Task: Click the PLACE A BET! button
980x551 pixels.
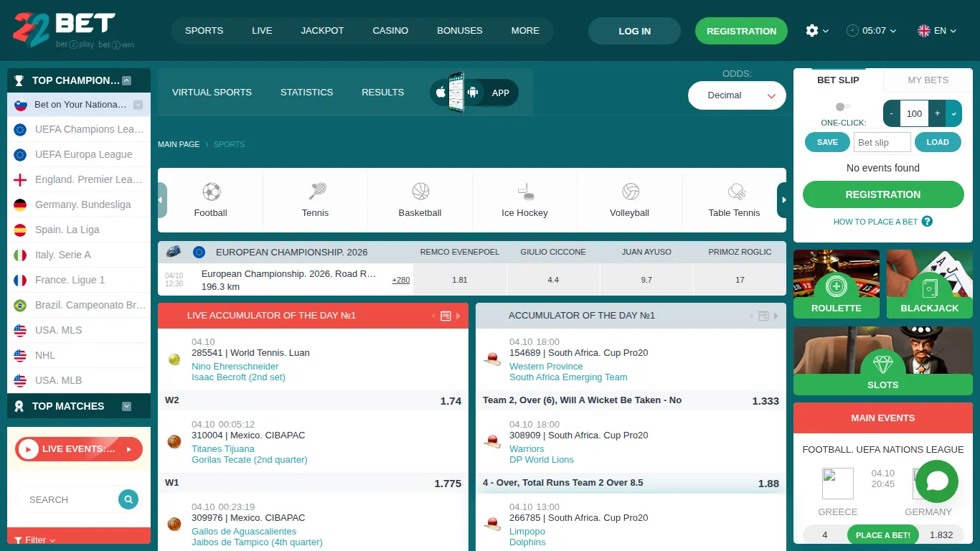Action: tap(883, 535)
